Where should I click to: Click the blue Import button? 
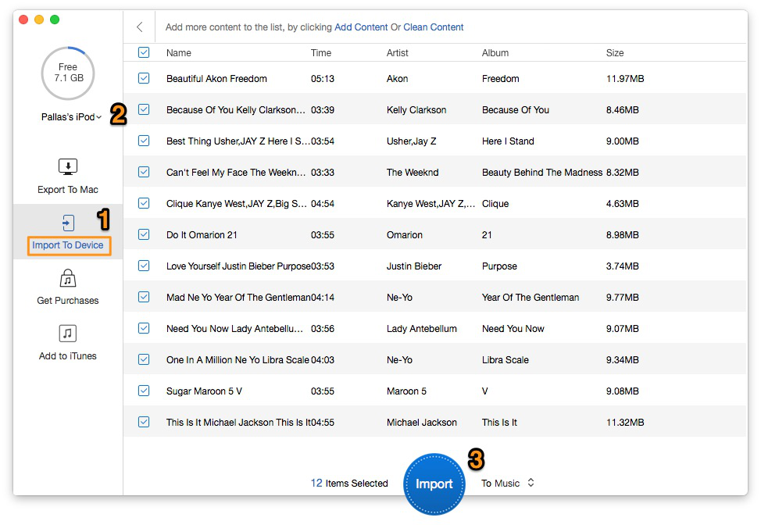(x=434, y=484)
